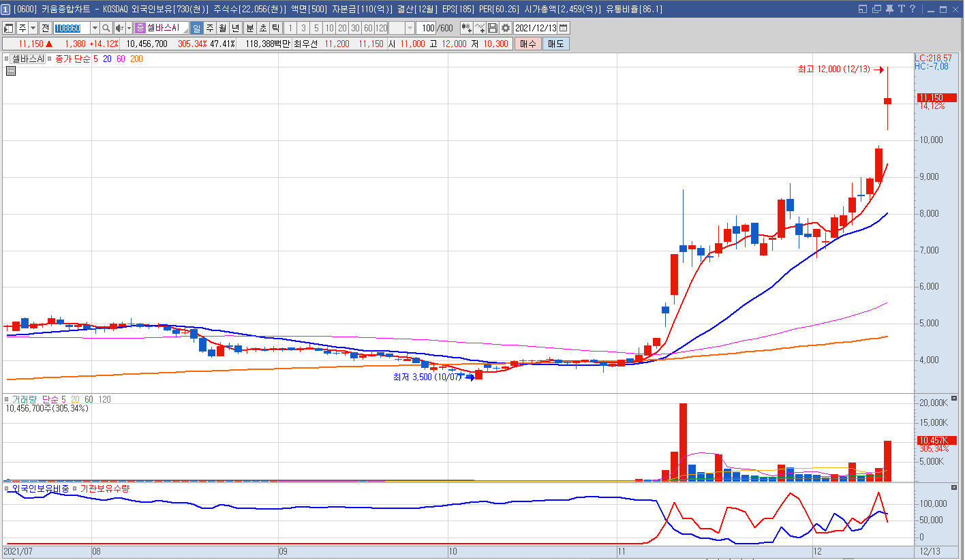This screenshot has height=560, width=965.
Task: Click the red 11,150 current price tag
Action: click(937, 97)
